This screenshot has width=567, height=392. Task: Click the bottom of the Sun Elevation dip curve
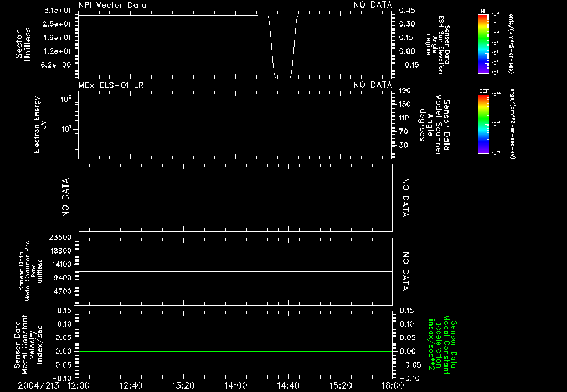(x=283, y=78)
